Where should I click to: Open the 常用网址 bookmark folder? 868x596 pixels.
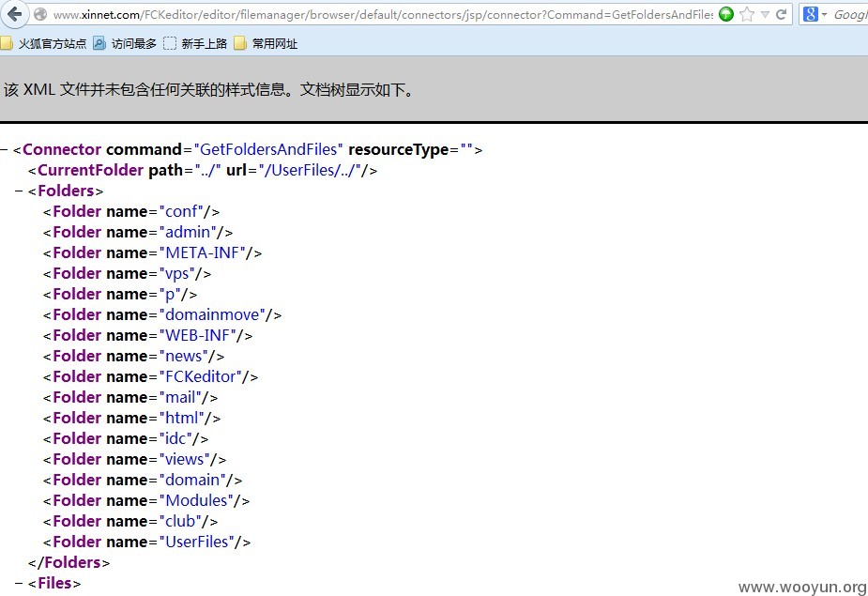tap(266, 43)
